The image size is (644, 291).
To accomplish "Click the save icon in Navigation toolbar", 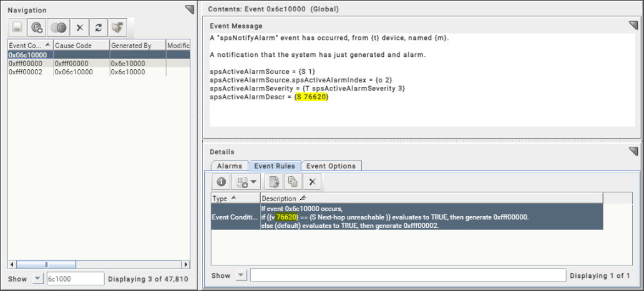I will [17, 28].
